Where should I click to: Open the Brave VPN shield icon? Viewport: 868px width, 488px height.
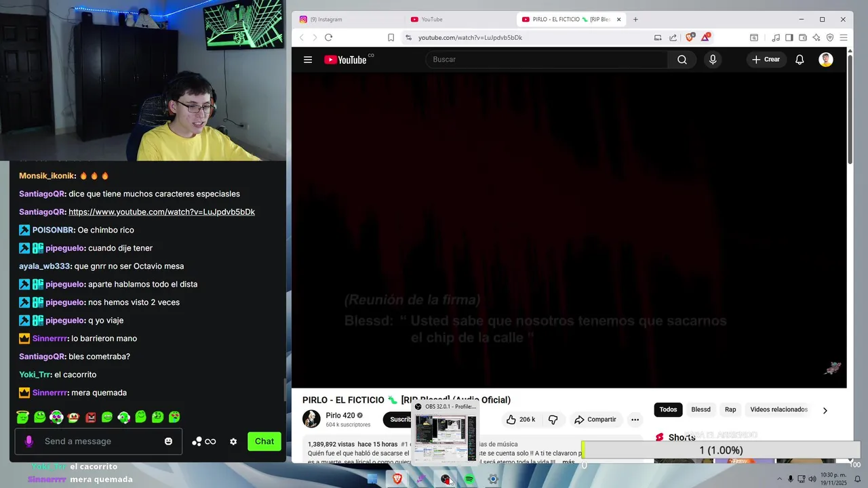[x=830, y=37]
